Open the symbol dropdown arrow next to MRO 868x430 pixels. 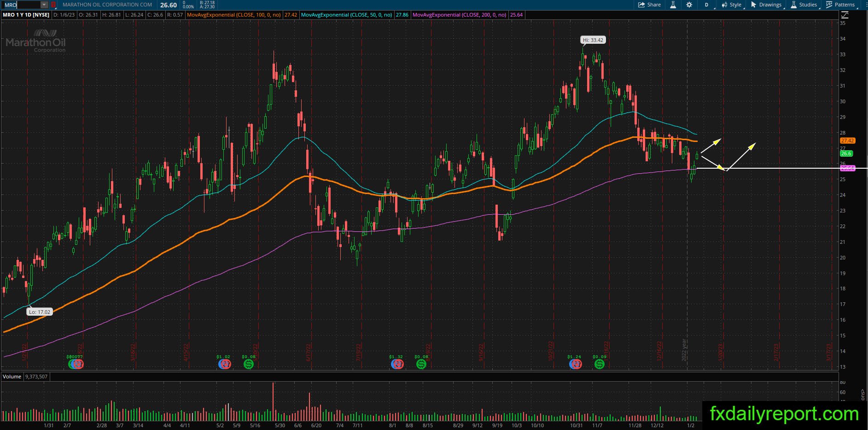click(x=44, y=5)
